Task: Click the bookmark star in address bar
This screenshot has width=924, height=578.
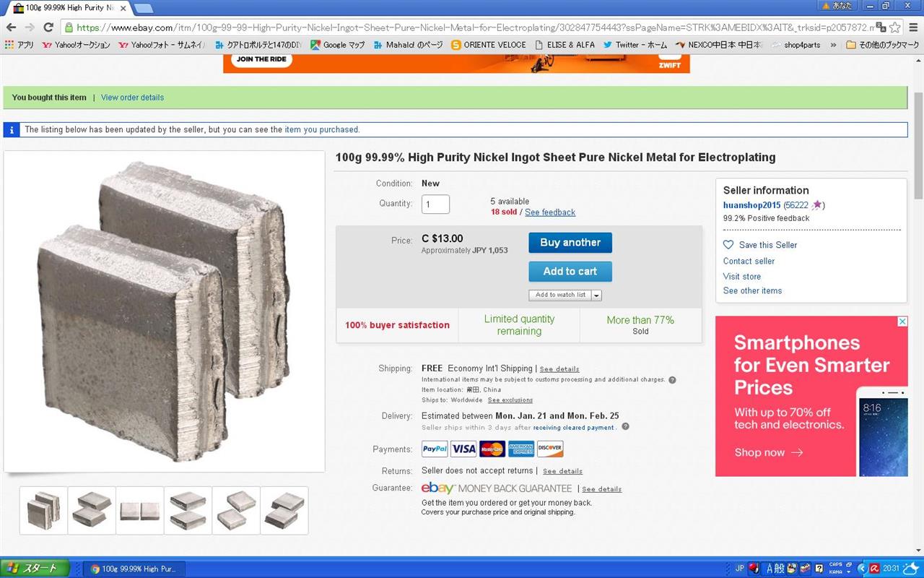Action: (895, 27)
